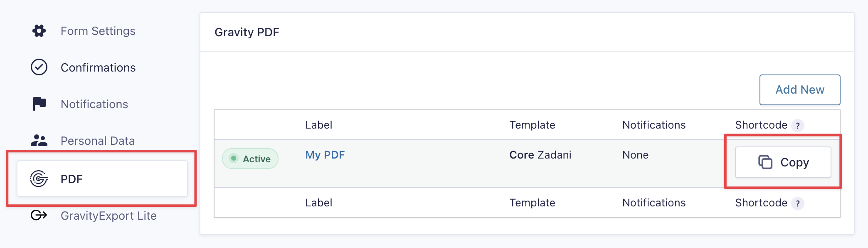The image size is (868, 248).
Task: Click the copy icon inside the Copy button
Action: [x=765, y=162]
